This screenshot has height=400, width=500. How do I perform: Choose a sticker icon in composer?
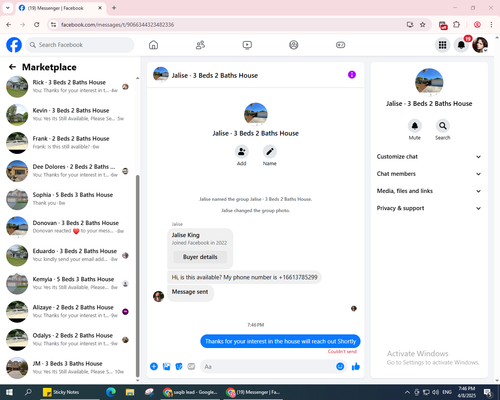pos(179,367)
